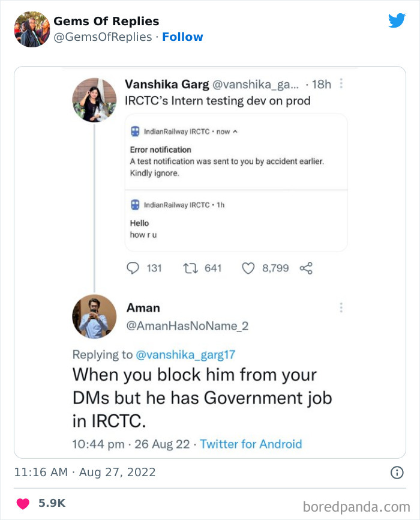This screenshot has width=420, height=520.
Task: Click the Follow button
Action: [183, 37]
